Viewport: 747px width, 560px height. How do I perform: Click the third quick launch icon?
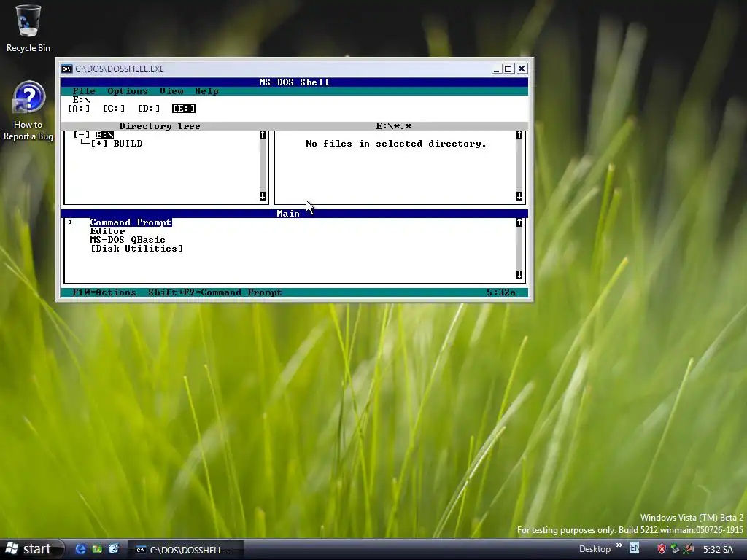tap(114, 549)
